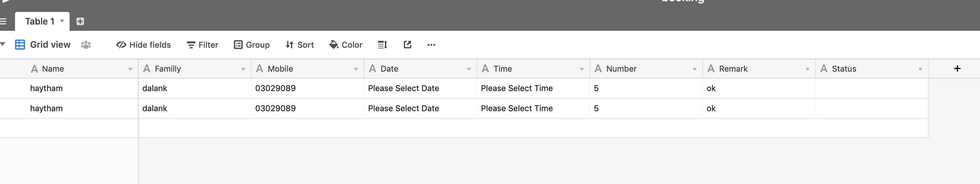Open the collaborators people icon
This screenshot has height=184, width=980.
pyautogui.click(x=86, y=45)
